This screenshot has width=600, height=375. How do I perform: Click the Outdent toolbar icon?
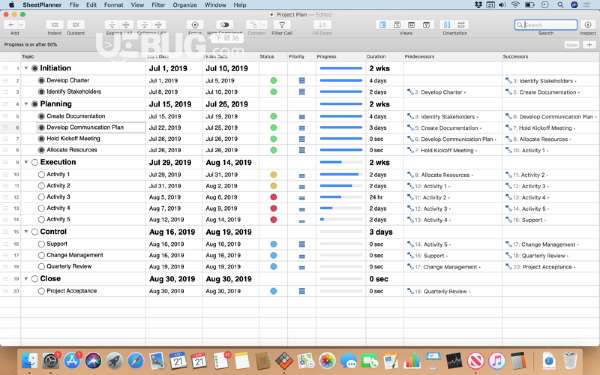(76, 25)
